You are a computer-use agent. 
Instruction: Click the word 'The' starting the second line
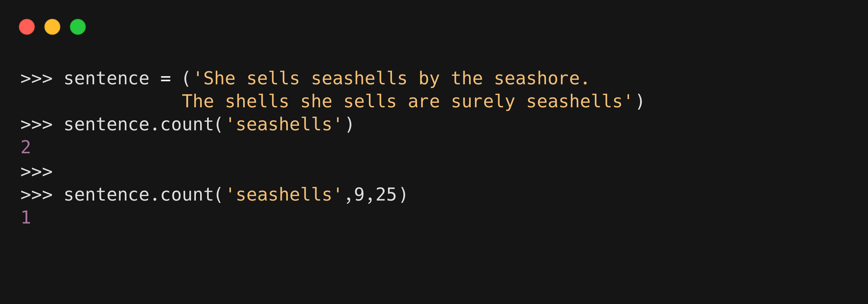198,102
